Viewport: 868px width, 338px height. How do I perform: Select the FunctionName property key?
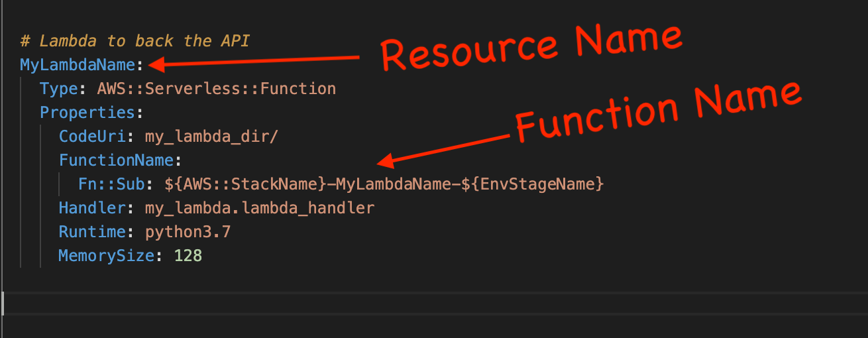pos(115,160)
